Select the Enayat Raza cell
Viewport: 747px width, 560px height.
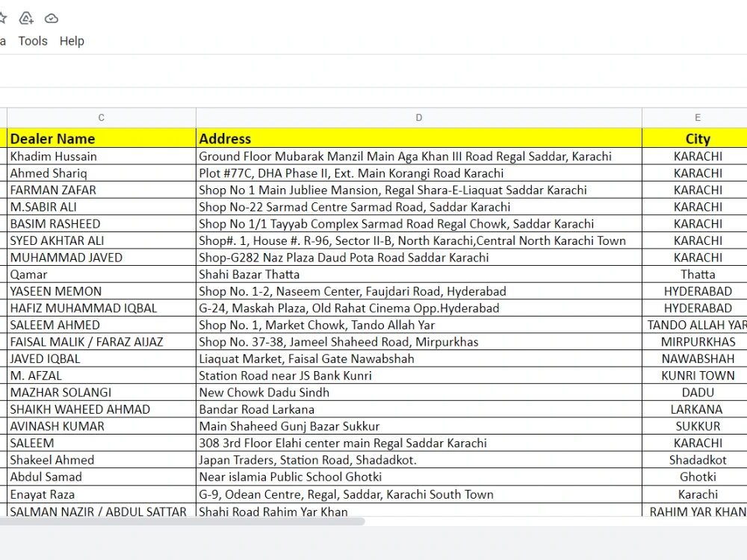pos(102,494)
